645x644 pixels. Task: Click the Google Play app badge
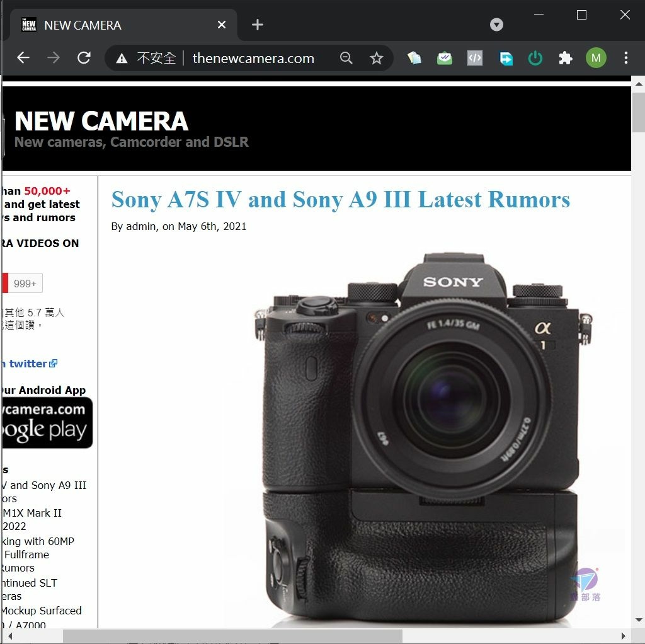coord(47,423)
